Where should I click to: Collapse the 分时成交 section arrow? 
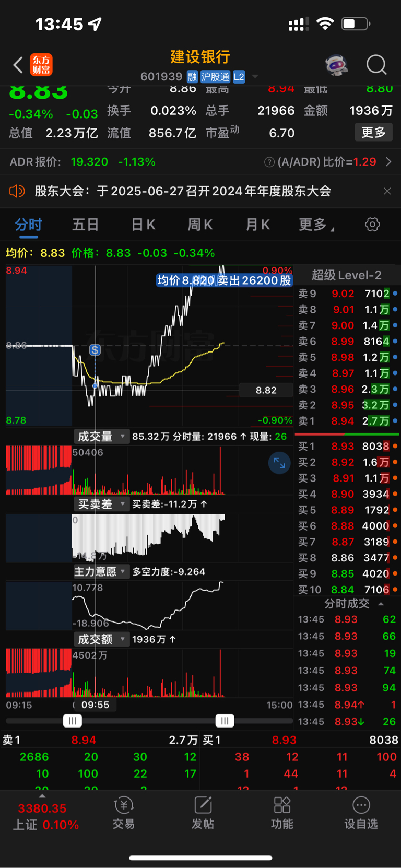click(x=381, y=604)
